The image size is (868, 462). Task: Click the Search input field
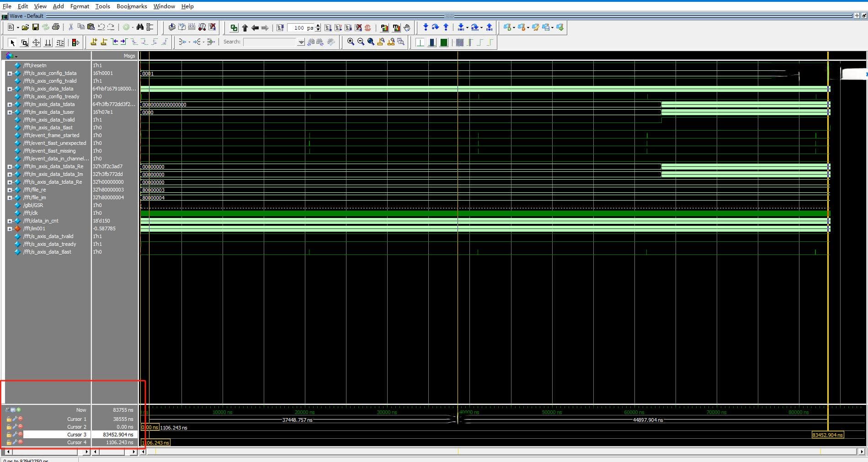pyautogui.click(x=271, y=42)
